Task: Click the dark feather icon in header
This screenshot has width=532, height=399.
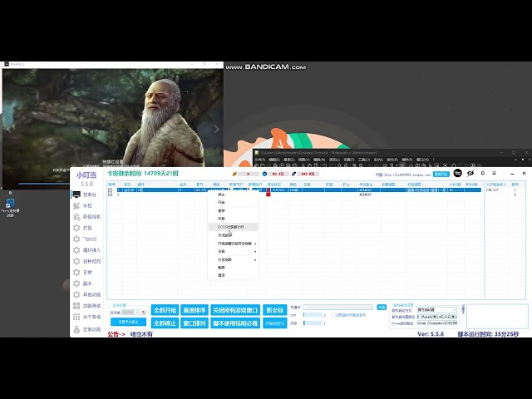Action: pyautogui.click(x=293, y=174)
